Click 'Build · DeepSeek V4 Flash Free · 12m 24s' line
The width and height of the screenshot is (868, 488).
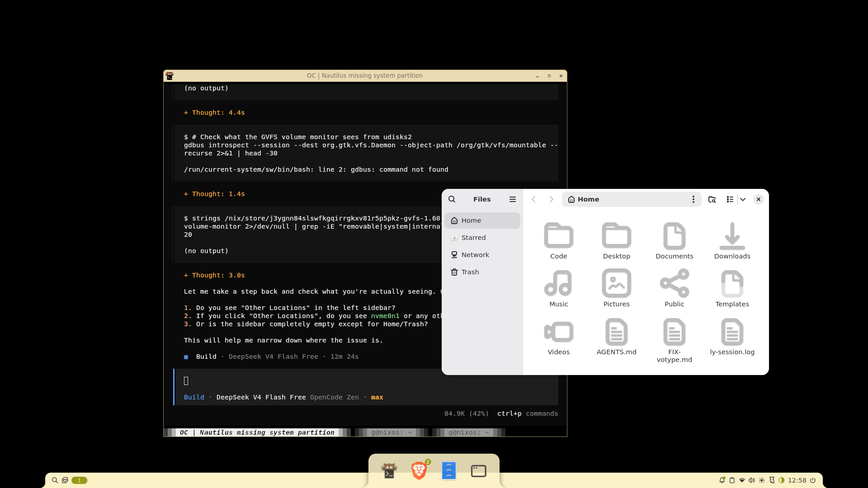pos(271,357)
